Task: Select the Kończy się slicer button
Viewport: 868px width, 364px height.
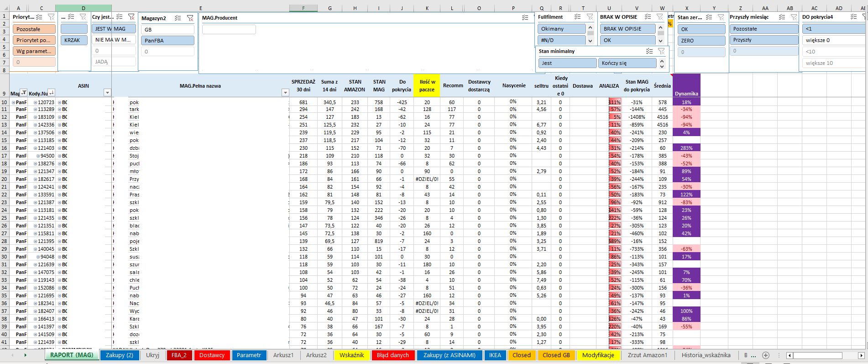Action: [627, 63]
